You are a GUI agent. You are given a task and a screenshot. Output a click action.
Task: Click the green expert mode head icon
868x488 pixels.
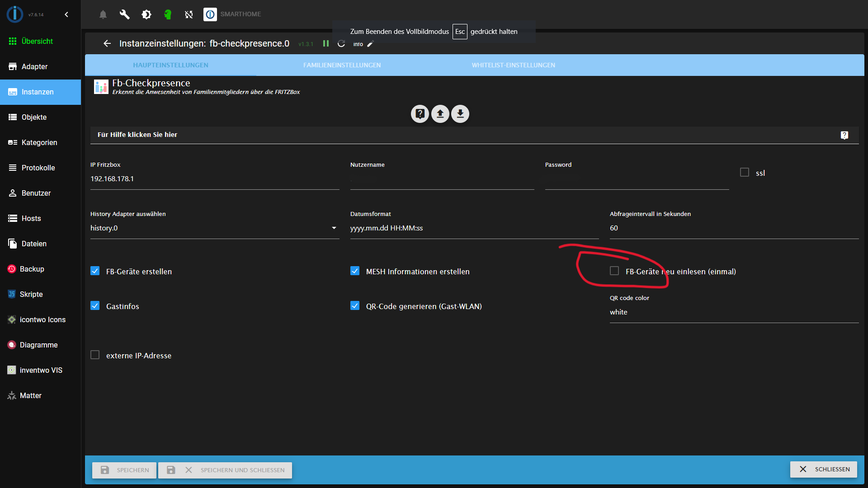pyautogui.click(x=168, y=14)
